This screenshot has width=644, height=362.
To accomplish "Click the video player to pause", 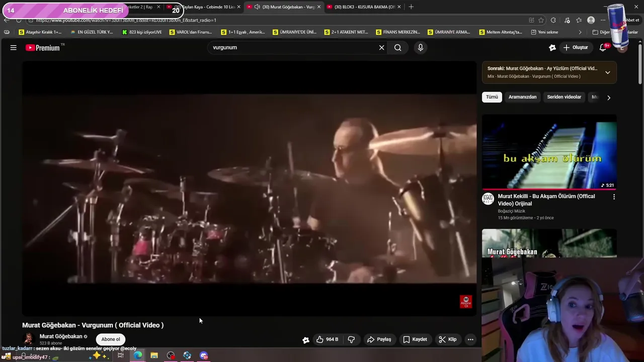I will click(x=249, y=189).
